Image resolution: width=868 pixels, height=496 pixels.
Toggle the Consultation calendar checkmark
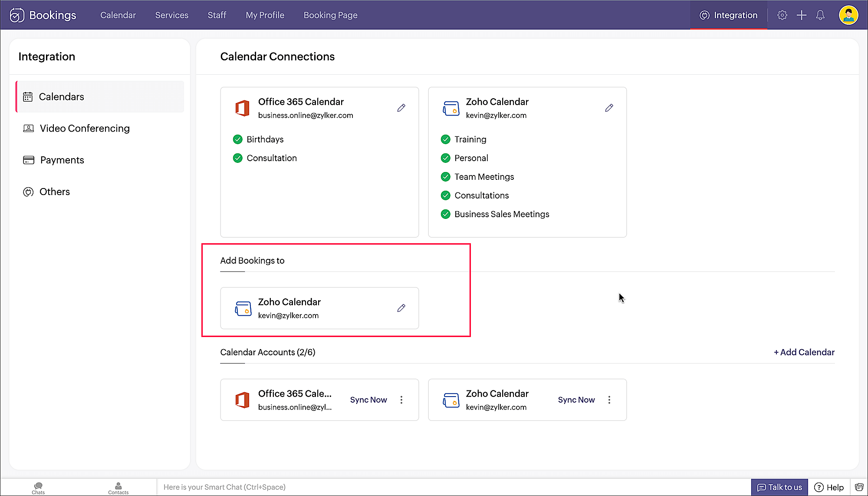click(238, 158)
